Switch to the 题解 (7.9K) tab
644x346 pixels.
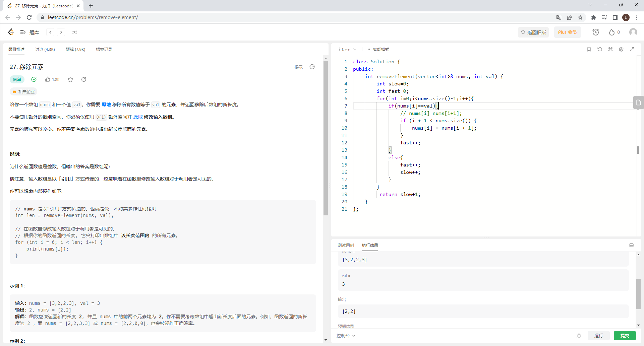point(75,50)
